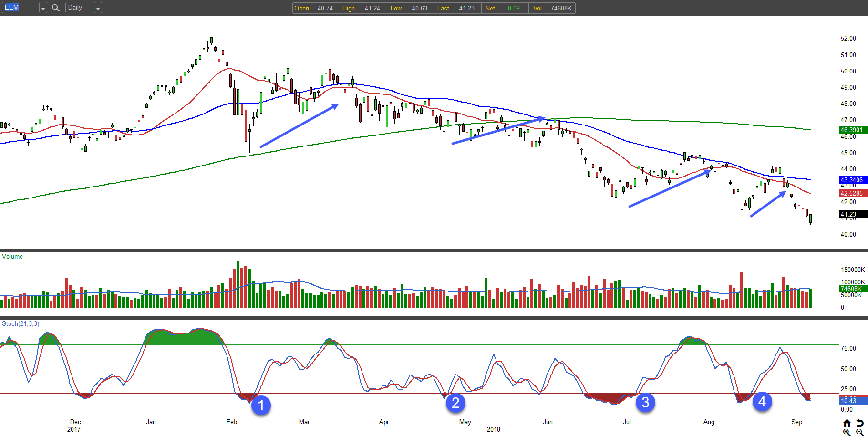Expand the Daily timeframe dropdown arrow
868x437 pixels.
click(x=98, y=8)
